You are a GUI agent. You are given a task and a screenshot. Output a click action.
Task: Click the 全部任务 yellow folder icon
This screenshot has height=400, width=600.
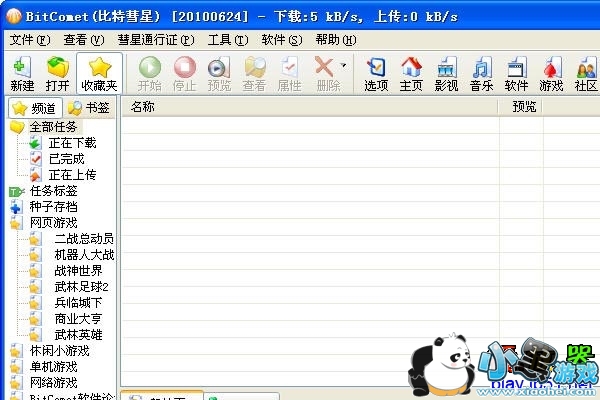click(x=17, y=127)
